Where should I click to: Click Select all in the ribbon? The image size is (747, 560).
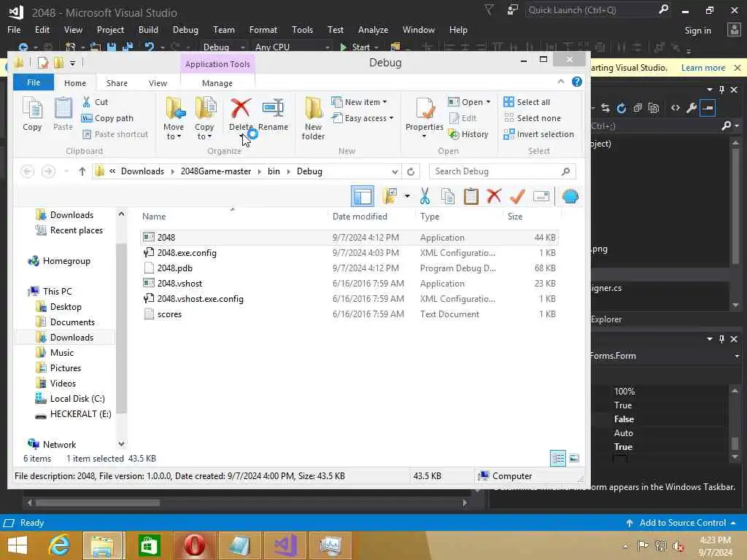tap(527, 102)
